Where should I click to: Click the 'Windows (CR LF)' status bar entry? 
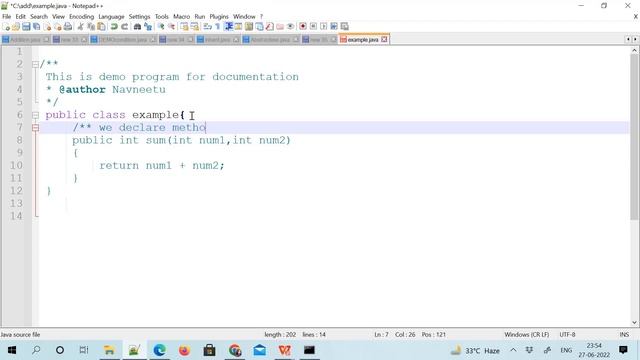(527, 334)
